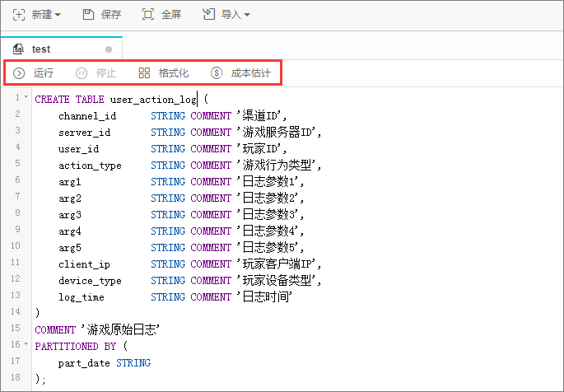This screenshot has width=564, height=392.
Task: Click the CREATE keyword on line 1
Action: click(52, 100)
